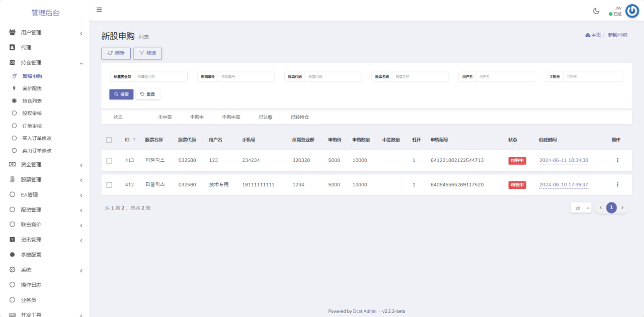Click the hamburger menu icon to collapse sidebar
Image resolution: width=644 pixels, height=317 pixels.
pos(99,10)
